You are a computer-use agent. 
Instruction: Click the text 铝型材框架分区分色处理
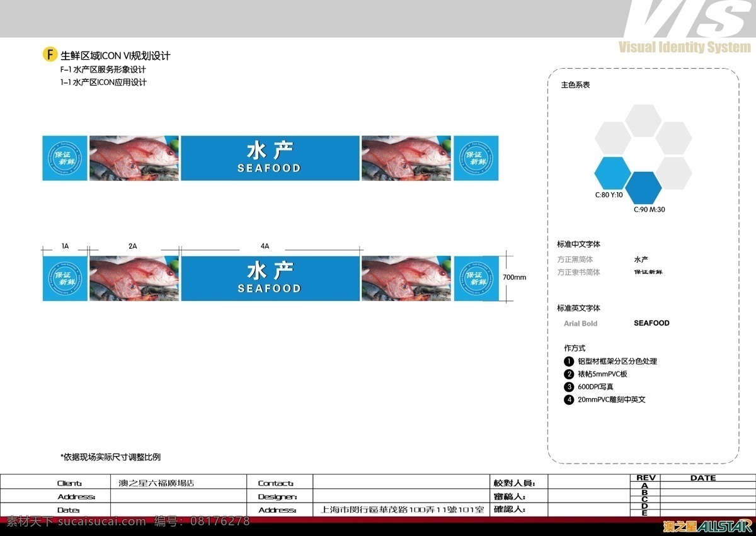[617, 362]
